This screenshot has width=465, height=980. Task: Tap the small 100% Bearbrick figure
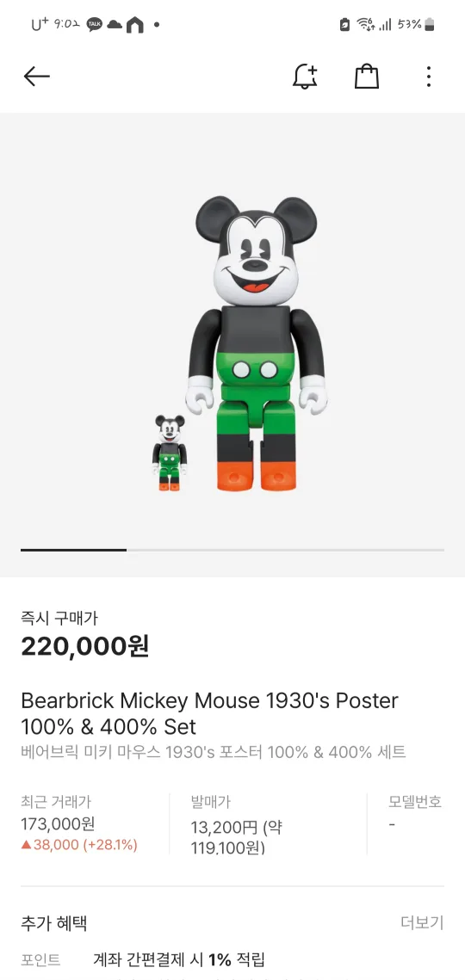click(170, 453)
